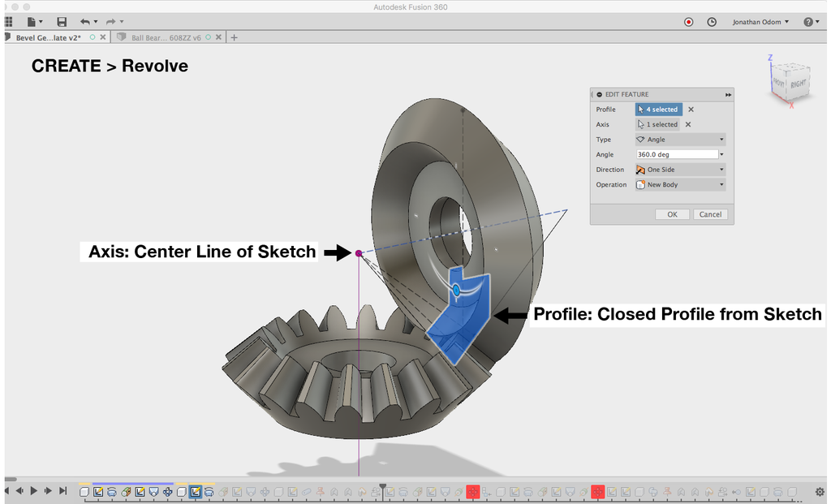
Task: Open the File menu icon
Action: 32,22
